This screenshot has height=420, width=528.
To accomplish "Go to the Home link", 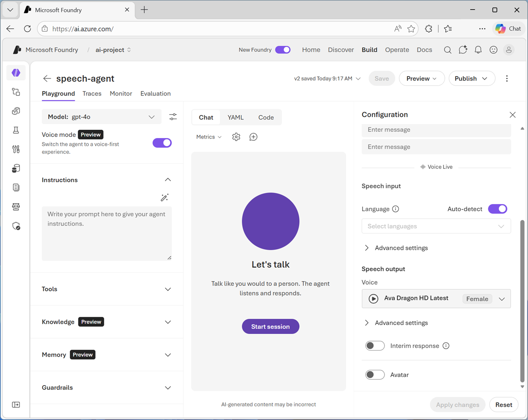I will [311, 50].
